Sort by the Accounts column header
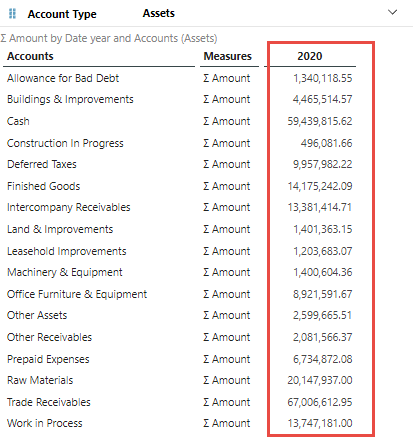 pos(30,56)
